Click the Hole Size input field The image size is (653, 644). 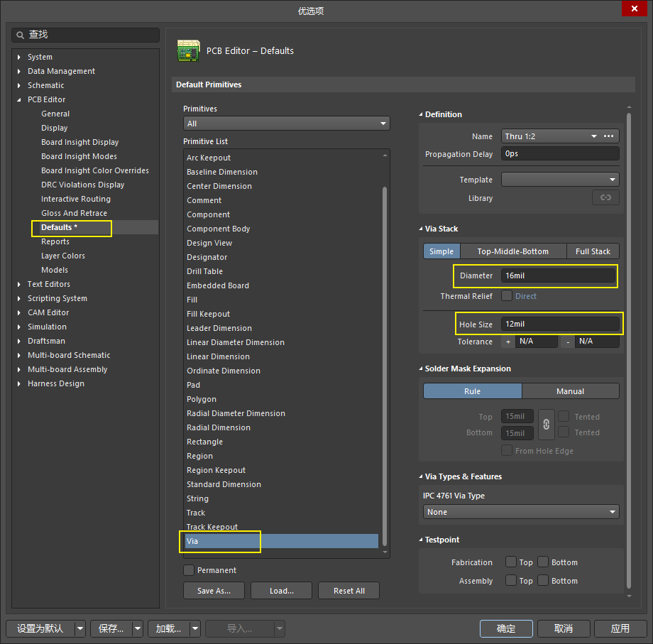(559, 324)
